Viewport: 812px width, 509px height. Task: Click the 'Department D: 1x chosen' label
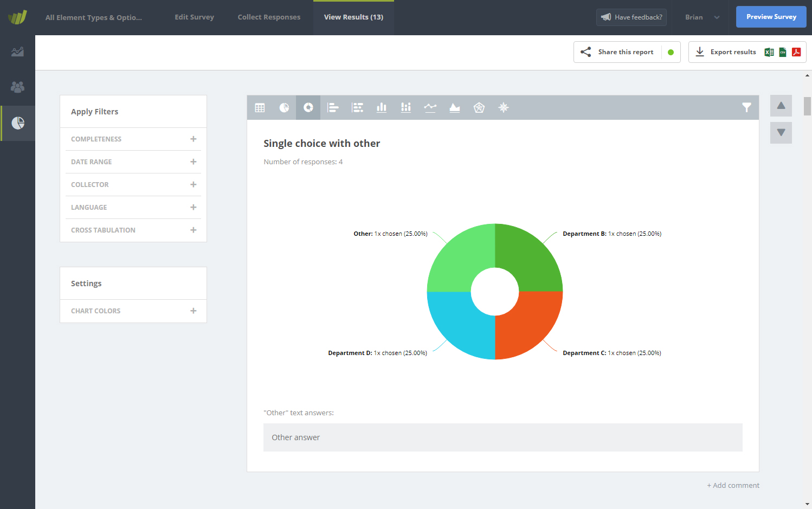(x=377, y=353)
